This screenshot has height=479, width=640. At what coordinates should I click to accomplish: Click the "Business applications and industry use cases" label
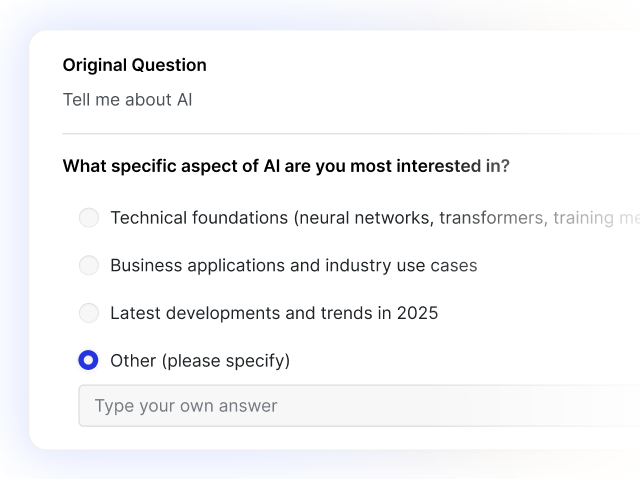coord(293,265)
